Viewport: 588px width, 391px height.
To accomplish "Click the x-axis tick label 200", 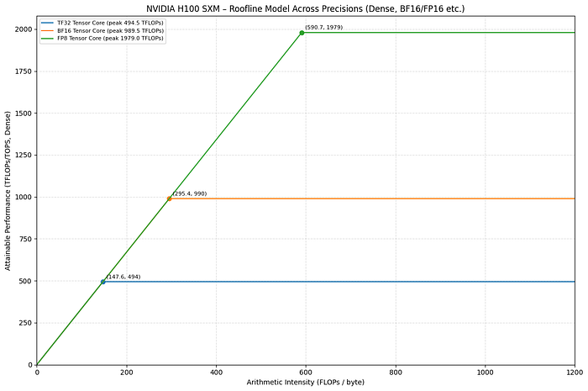I will click(x=127, y=373).
